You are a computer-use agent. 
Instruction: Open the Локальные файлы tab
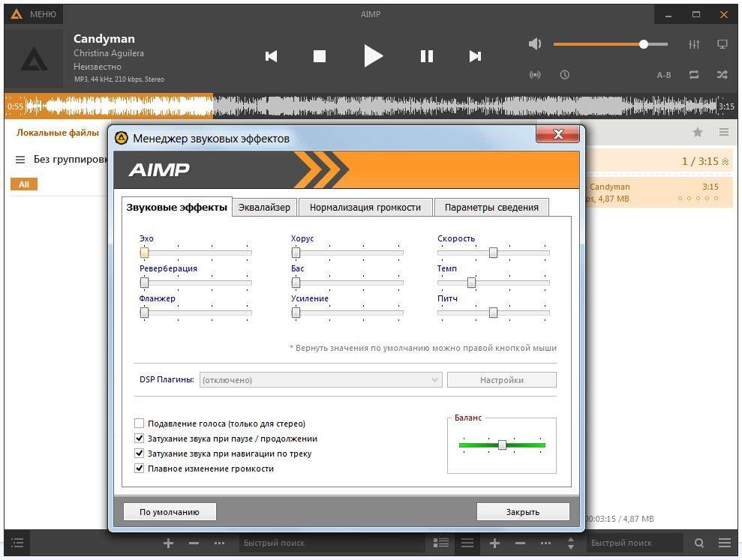pos(58,133)
